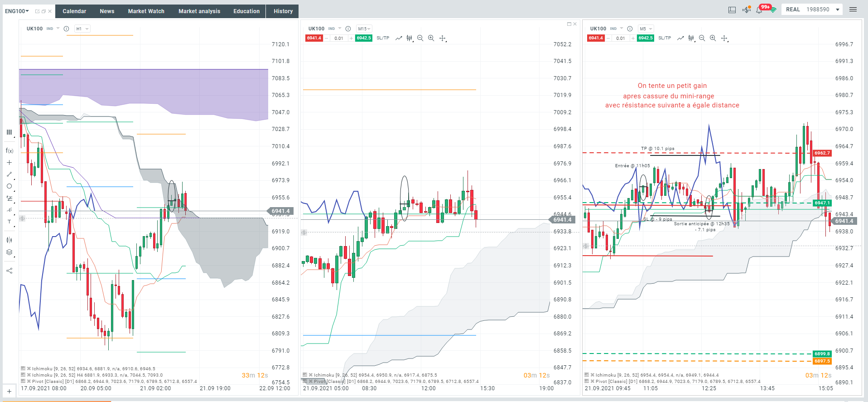The width and height of the screenshot is (868, 402).
Task: Open the H1 timeframe dropdown
Action: click(x=82, y=29)
